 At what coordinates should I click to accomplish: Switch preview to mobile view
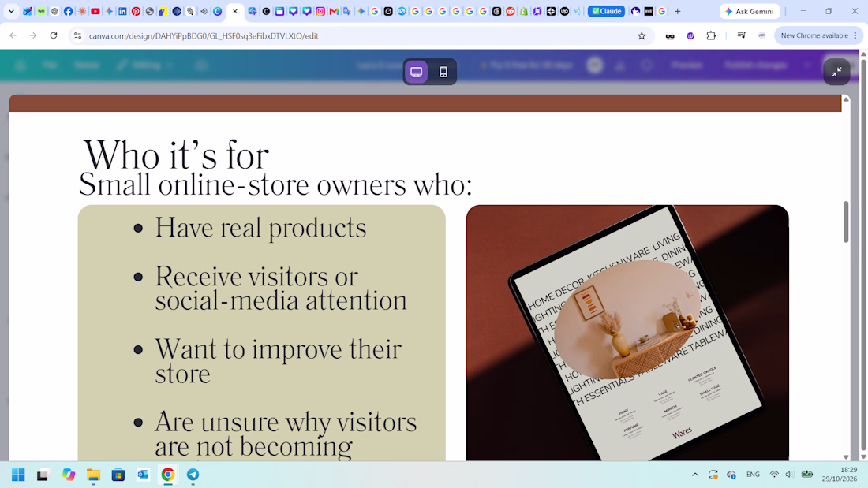coord(443,72)
